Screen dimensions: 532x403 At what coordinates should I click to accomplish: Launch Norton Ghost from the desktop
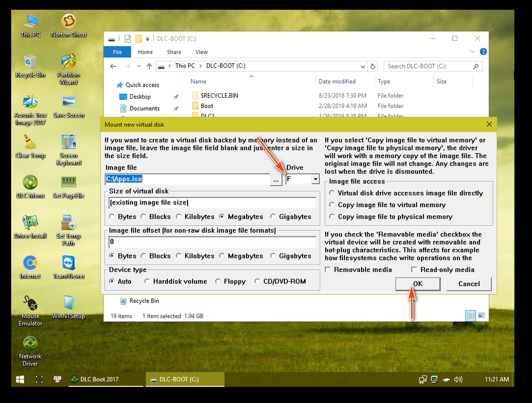[x=69, y=25]
